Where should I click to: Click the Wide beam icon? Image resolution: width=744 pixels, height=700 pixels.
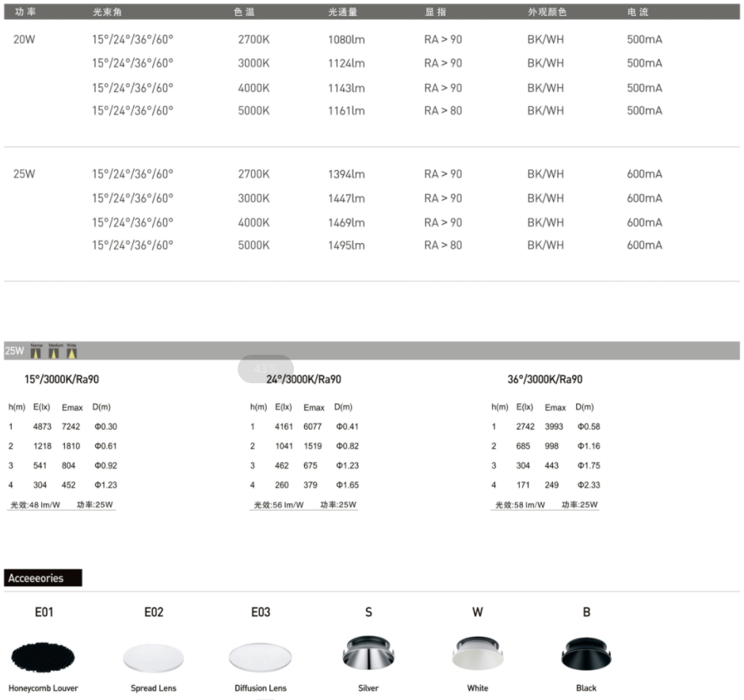point(72,352)
